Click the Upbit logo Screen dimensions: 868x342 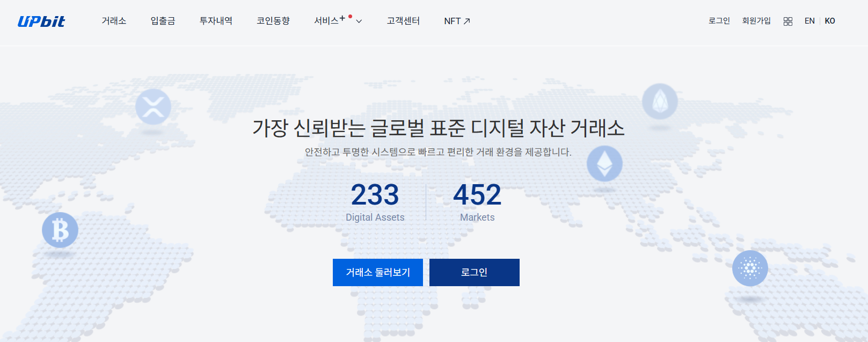pos(41,21)
